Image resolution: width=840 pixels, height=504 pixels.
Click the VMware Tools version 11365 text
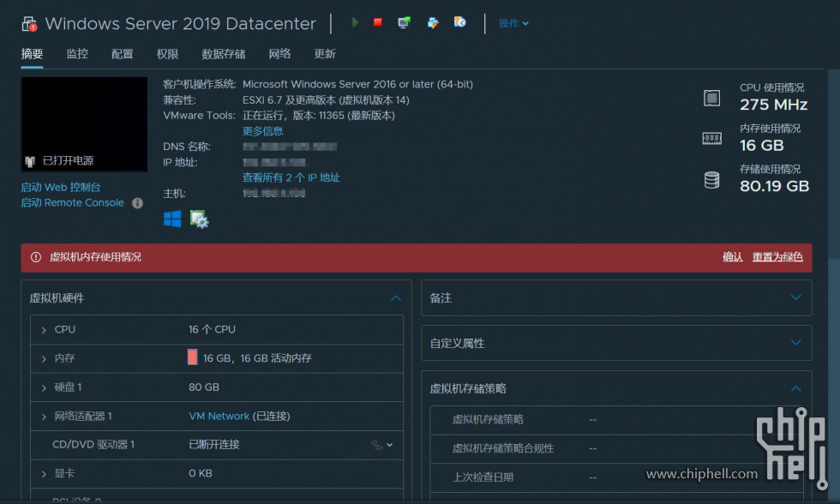[x=319, y=115]
